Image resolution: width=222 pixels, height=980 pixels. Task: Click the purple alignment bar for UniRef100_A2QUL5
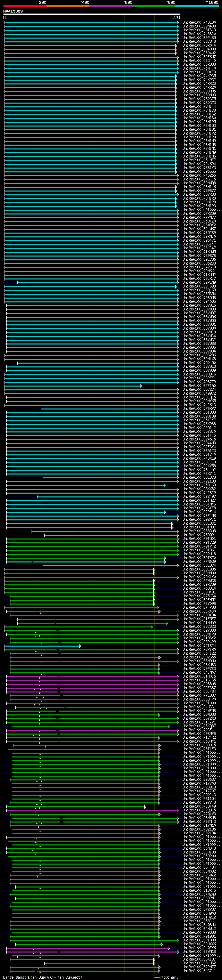pyautogui.click(x=93, y=810)
